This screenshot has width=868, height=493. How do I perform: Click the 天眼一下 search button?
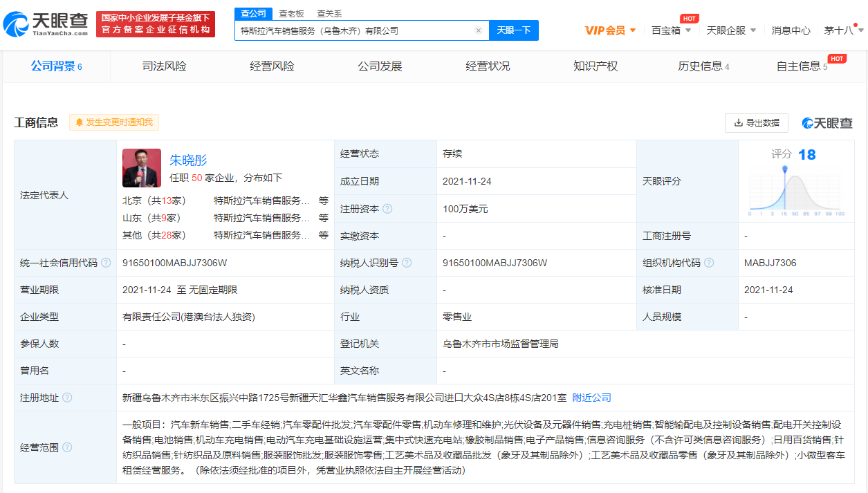pos(514,30)
